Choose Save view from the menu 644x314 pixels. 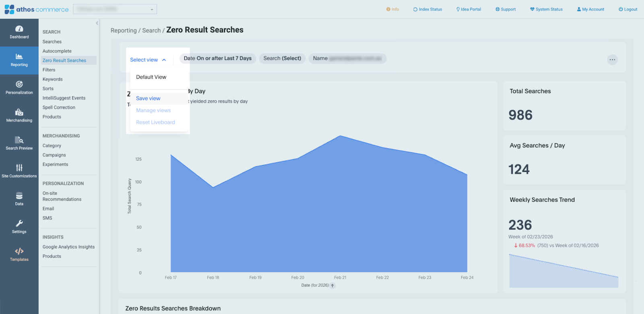click(148, 99)
